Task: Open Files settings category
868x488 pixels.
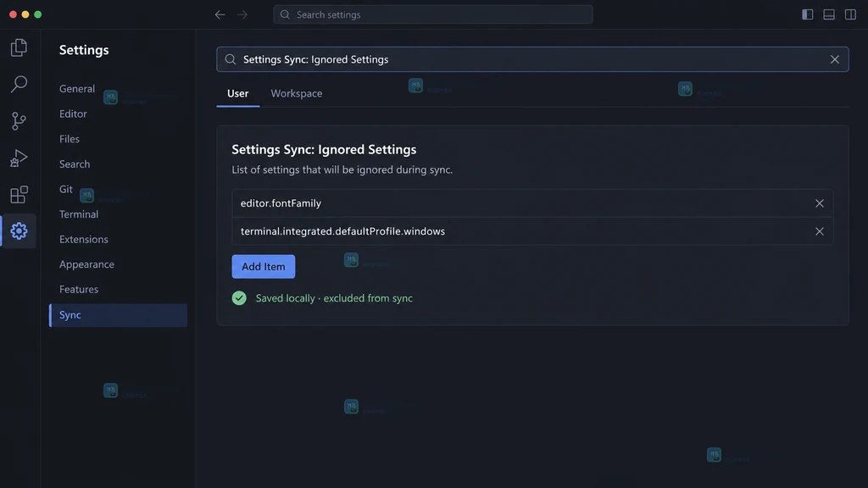Action: coord(70,139)
